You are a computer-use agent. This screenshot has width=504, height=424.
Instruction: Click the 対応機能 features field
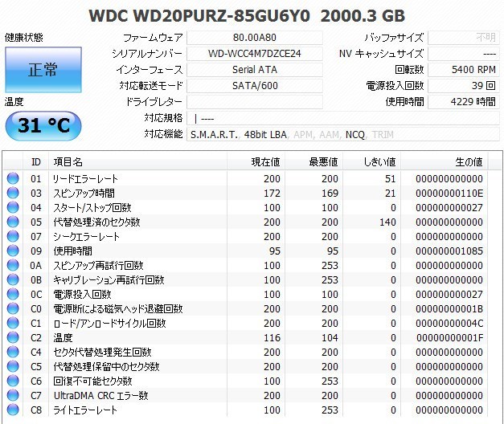point(343,134)
